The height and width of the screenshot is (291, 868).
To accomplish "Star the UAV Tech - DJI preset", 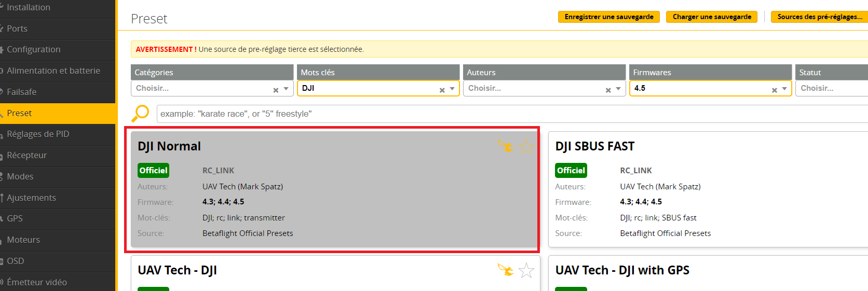I will (526, 270).
